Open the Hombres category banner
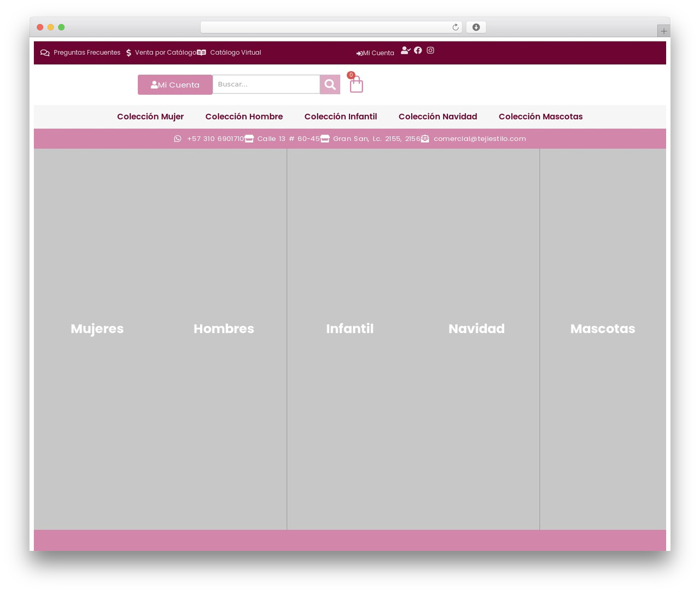The width and height of the screenshot is (700, 593). click(x=224, y=339)
